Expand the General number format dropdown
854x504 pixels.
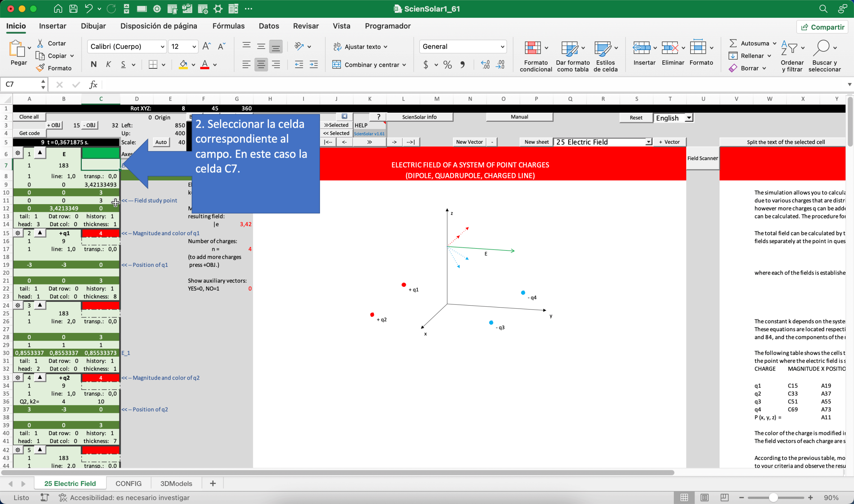pyautogui.click(x=502, y=46)
